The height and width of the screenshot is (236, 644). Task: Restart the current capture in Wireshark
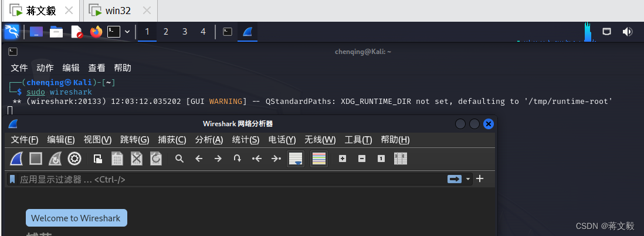[x=55, y=159]
